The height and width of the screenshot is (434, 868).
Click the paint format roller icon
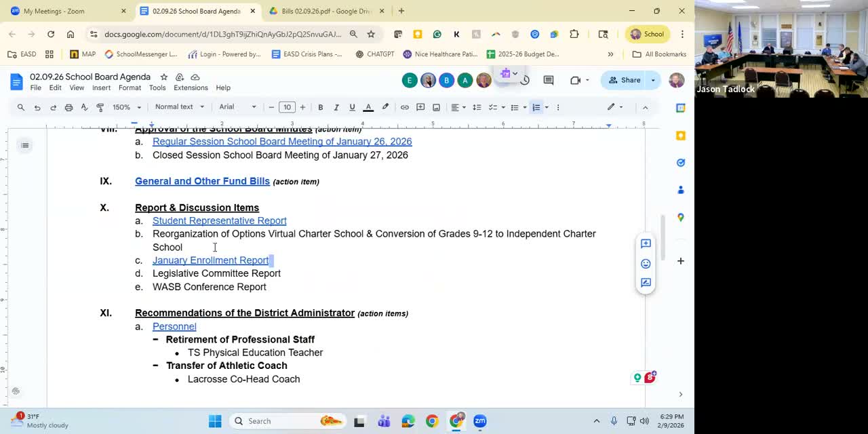point(100,107)
